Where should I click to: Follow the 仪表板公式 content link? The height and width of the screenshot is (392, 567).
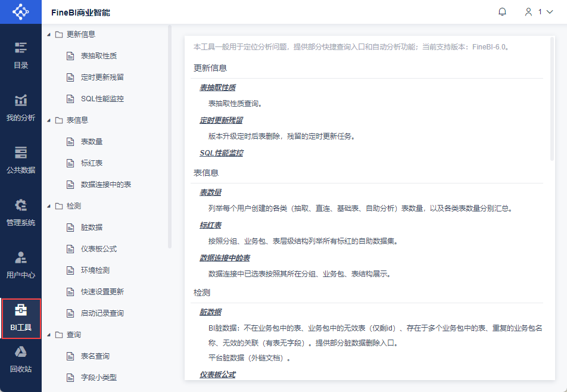[x=218, y=375]
